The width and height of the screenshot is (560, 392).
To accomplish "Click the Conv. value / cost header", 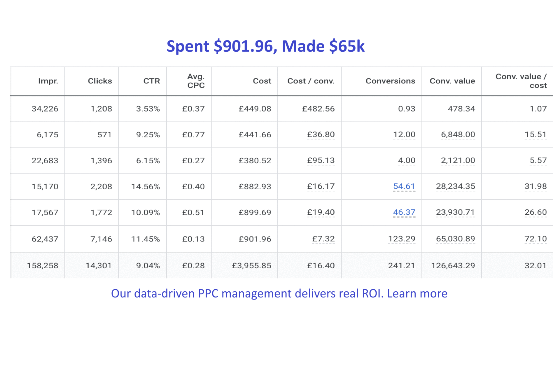I will point(521,81).
